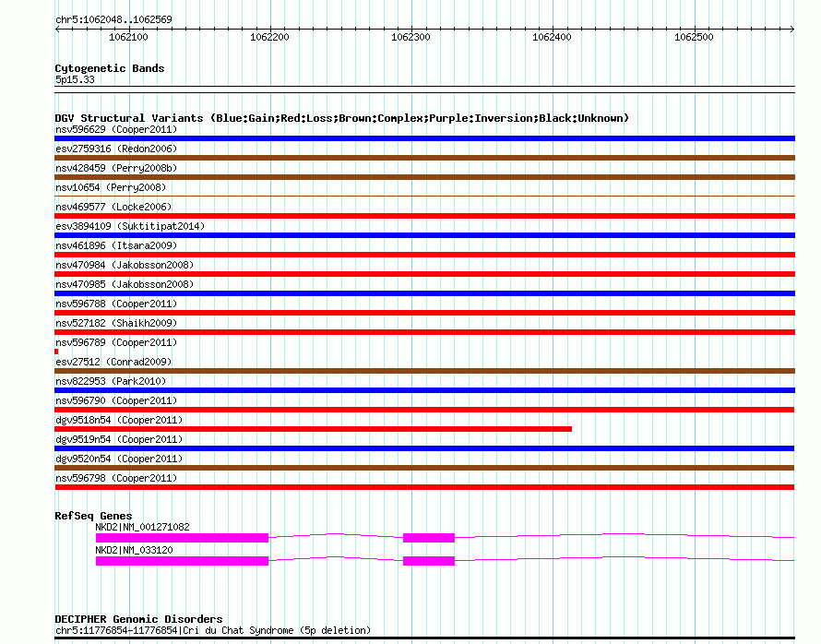This screenshot has width=821, height=644.
Task: Click the RefSeq Genes track heading
Action: [x=93, y=516]
